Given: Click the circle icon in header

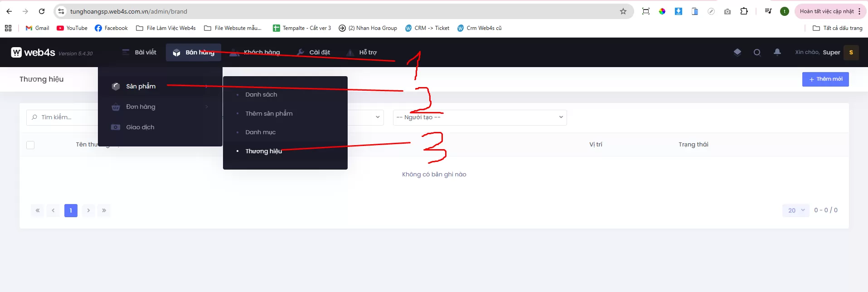Looking at the screenshot, I should [x=757, y=52].
